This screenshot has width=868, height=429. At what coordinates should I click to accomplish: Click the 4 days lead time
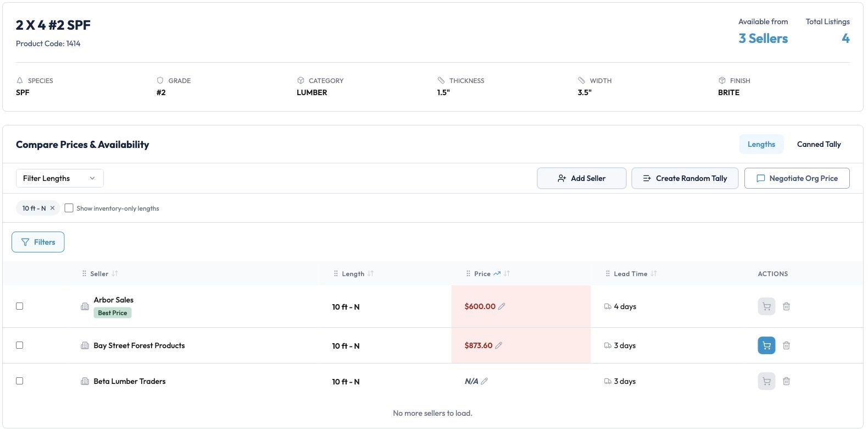point(625,306)
